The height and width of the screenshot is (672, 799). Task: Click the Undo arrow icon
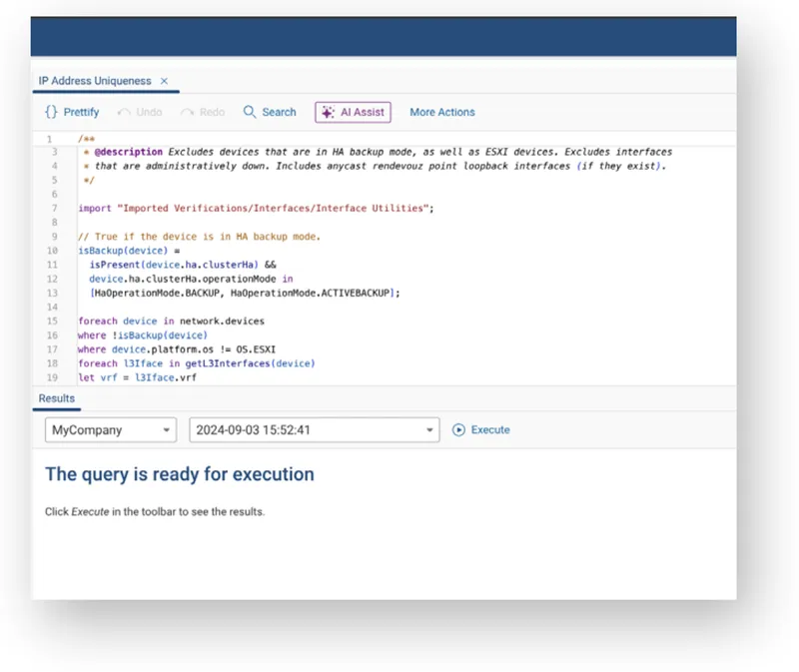tap(125, 113)
